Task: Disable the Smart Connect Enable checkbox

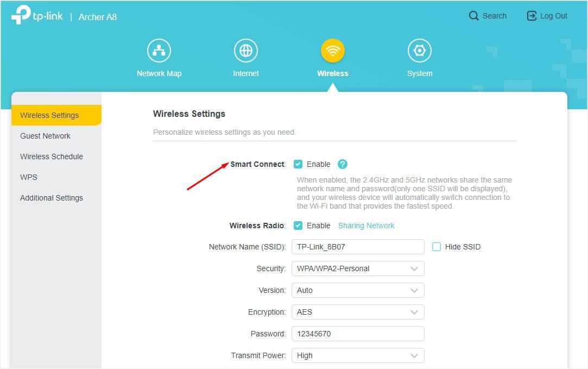Action: 298,164
